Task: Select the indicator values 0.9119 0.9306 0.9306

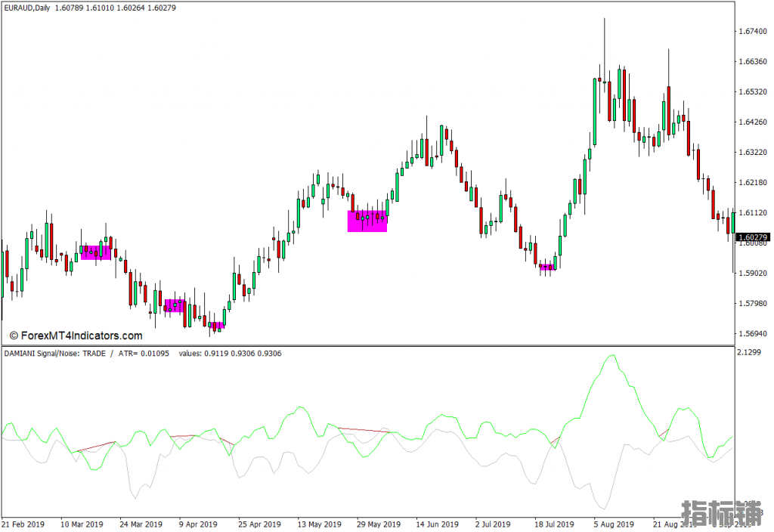Action: pyautogui.click(x=230, y=354)
